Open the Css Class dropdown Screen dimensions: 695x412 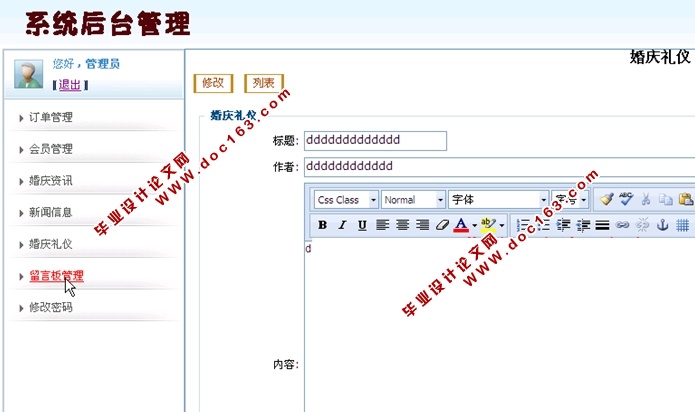click(x=346, y=200)
